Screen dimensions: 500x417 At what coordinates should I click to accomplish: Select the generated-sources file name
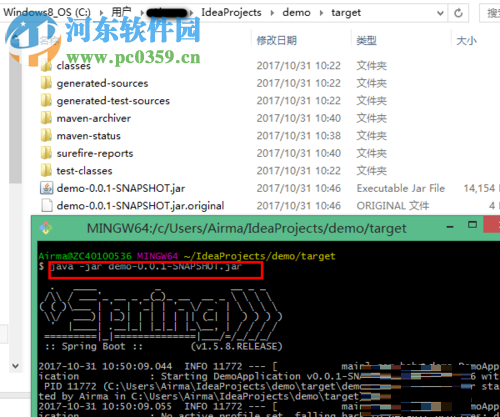click(x=102, y=83)
